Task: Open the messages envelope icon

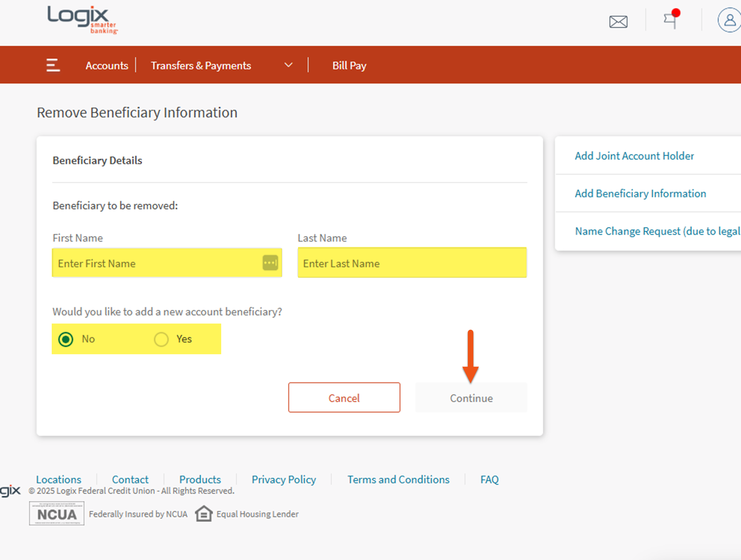Action: pos(618,22)
